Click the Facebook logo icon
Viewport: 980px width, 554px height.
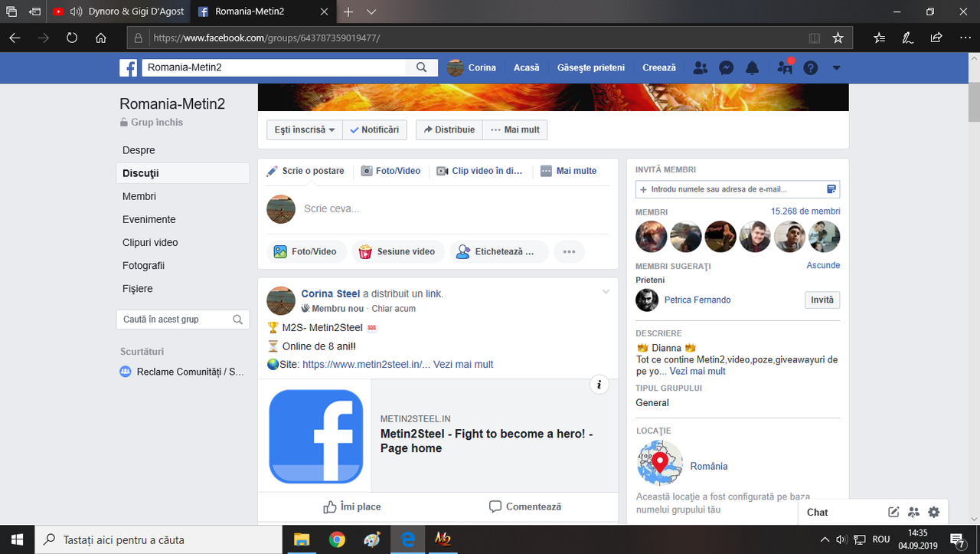click(x=128, y=67)
